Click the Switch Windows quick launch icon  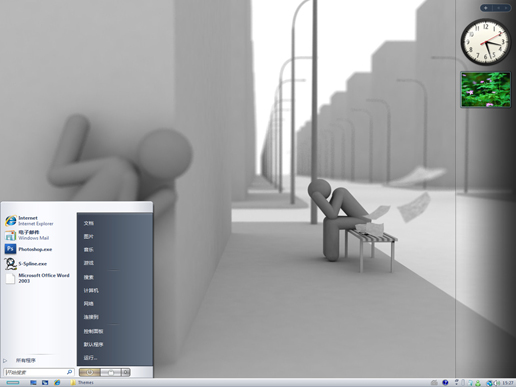pos(45,382)
